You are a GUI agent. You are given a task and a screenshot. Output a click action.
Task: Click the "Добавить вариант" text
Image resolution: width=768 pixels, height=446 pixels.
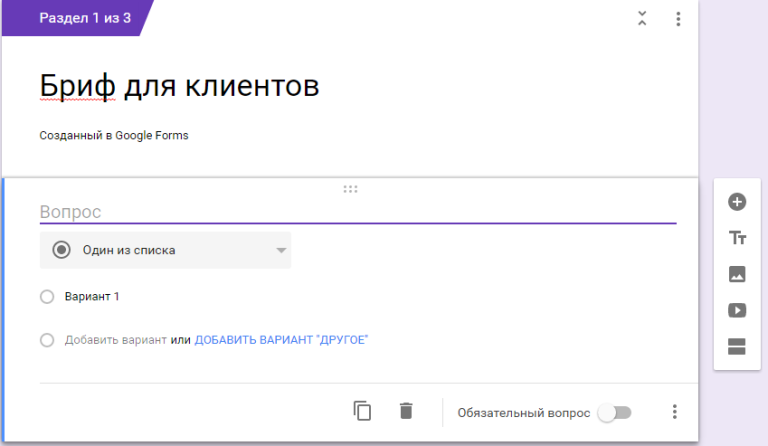(115, 340)
